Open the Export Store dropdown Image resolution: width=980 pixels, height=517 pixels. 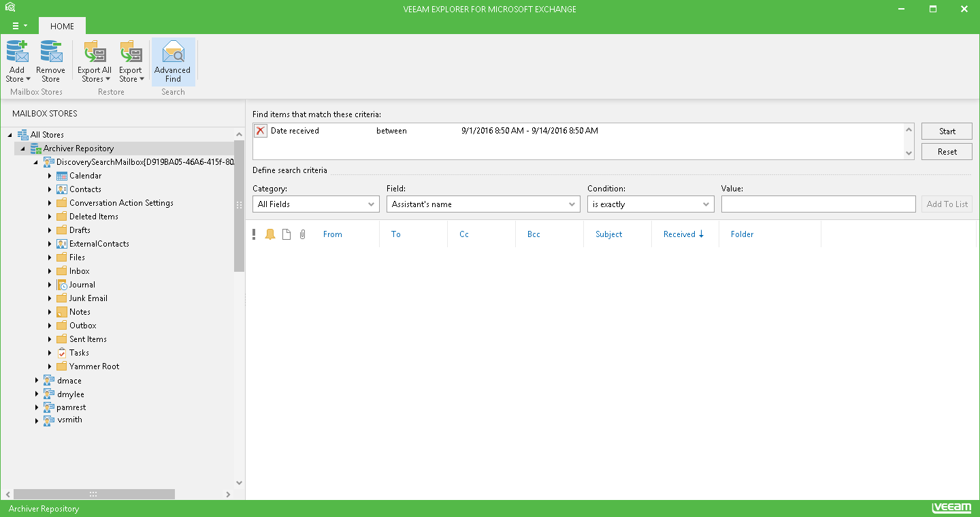[131, 61]
